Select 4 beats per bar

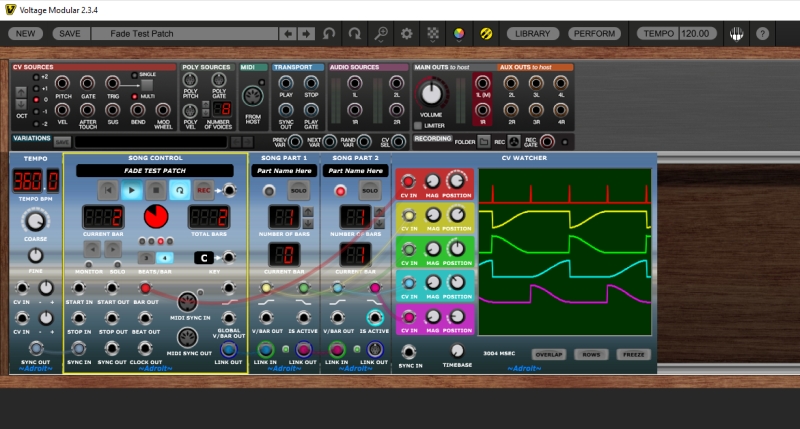pyautogui.click(x=164, y=258)
